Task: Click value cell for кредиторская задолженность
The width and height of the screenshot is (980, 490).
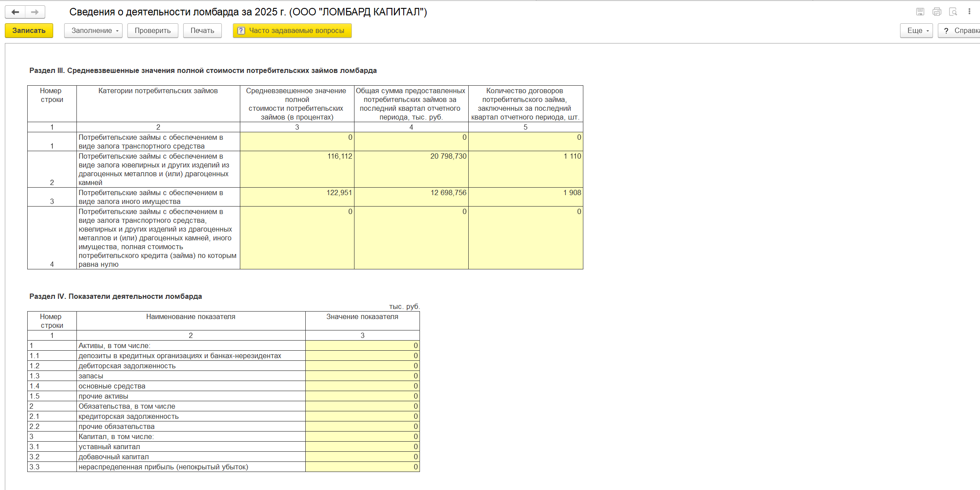Action: (362, 416)
